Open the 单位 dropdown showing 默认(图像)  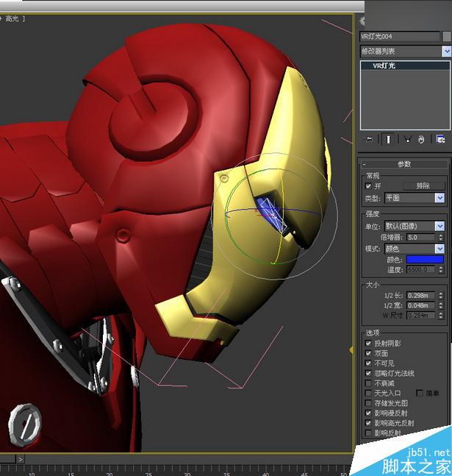tap(415, 226)
